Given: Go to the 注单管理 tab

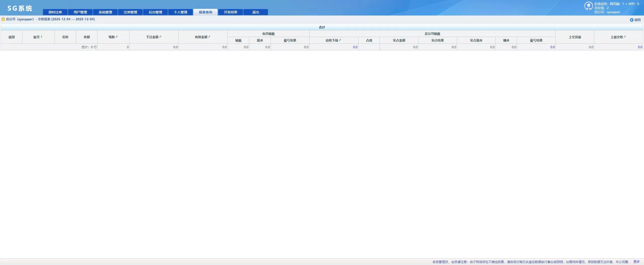Looking at the screenshot, I should coord(130,12).
